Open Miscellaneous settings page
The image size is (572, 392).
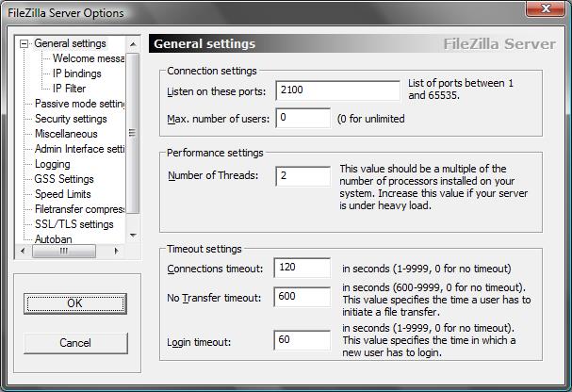(66, 134)
